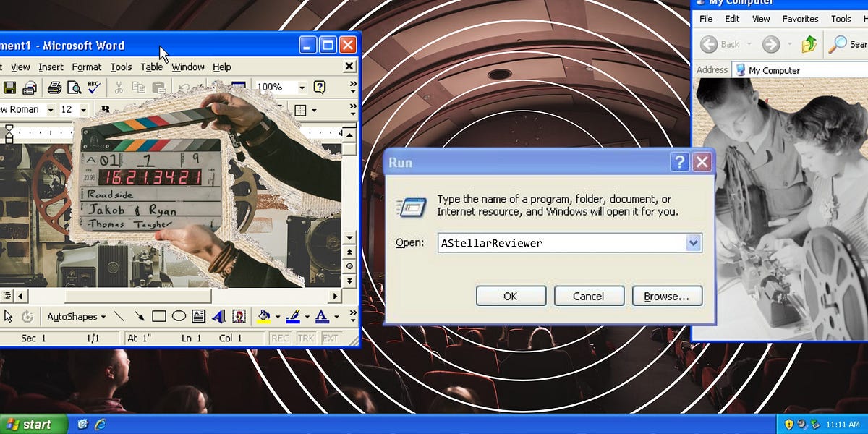This screenshot has height=434, width=868.
Task: Click the Borders icon in formatting toolbar
Action: click(300, 110)
